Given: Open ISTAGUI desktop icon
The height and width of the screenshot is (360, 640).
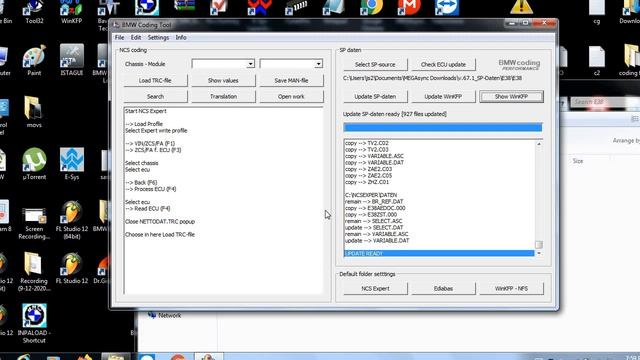Looking at the screenshot, I should (x=72, y=60).
